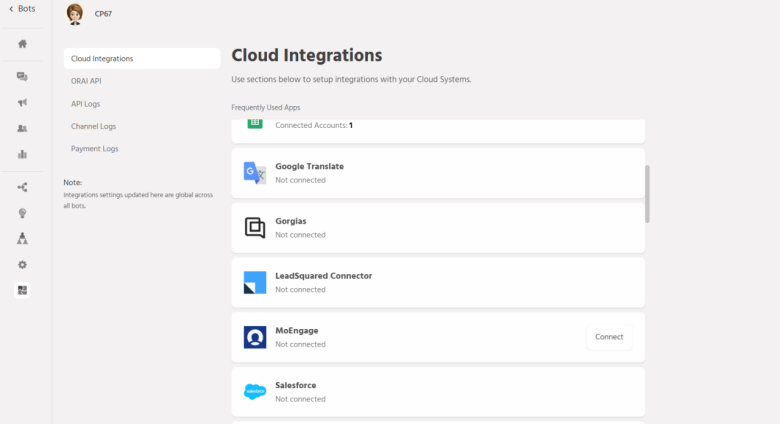Open the chat conversations sidebar icon
The height and width of the screenshot is (424, 780).
point(22,77)
